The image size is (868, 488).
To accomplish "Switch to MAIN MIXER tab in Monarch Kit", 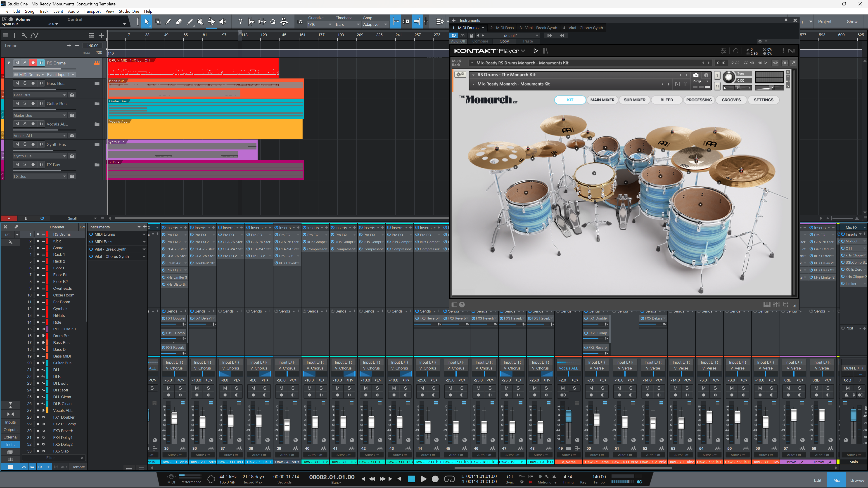I will [602, 100].
